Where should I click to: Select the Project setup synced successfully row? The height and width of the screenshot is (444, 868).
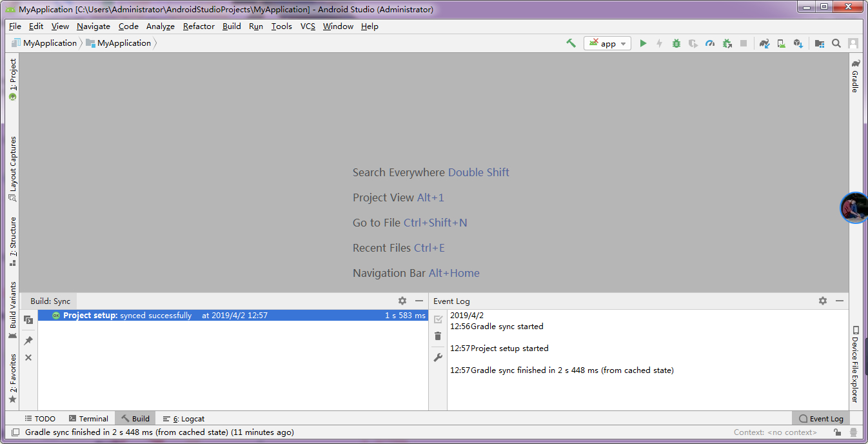click(x=233, y=316)
